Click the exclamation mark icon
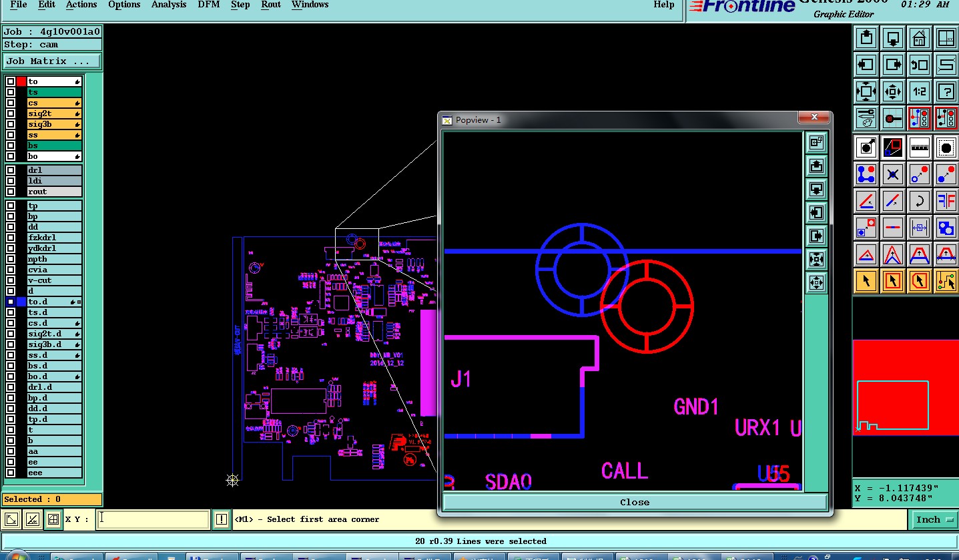 [x=222, y=519]
